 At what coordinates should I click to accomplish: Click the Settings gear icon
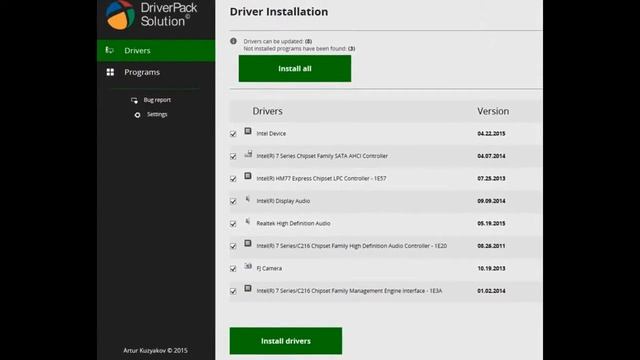[138, 115]
